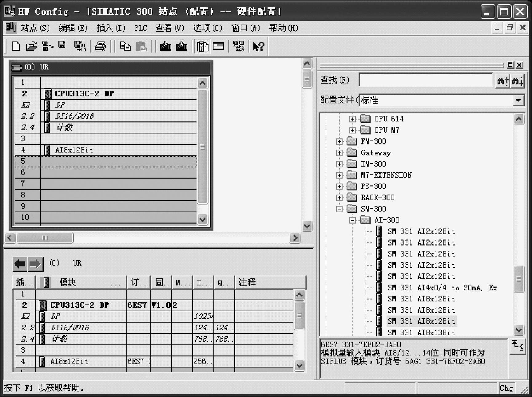Click detail table scroll up arrow
The width and height of the screenshot is (532, 397).
299,295
